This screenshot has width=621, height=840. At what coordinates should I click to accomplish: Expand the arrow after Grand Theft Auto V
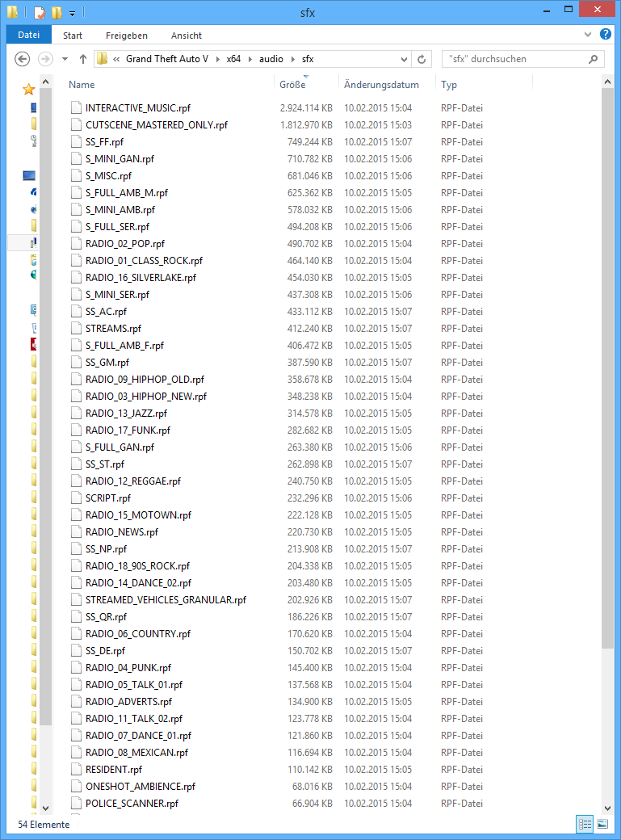[x=217, y=59]
